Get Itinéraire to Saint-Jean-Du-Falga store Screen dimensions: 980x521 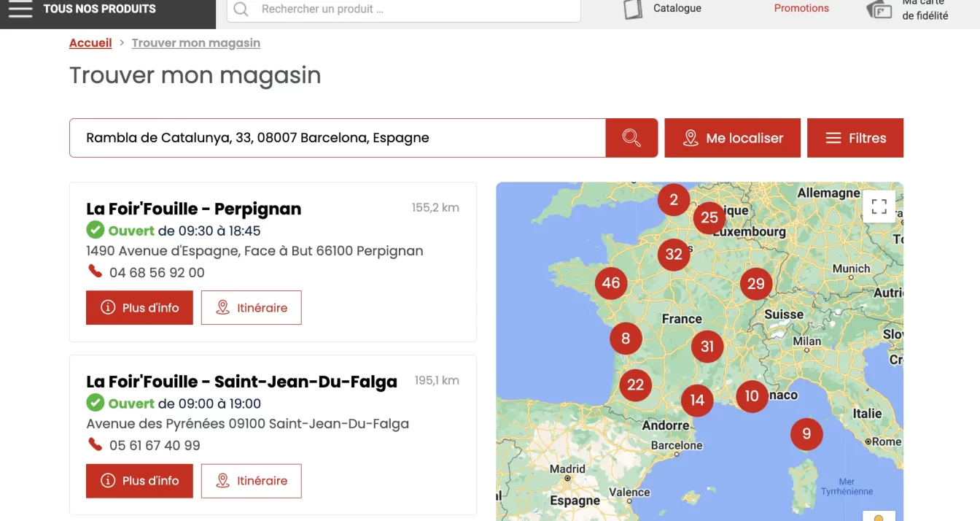click(252, 481)
